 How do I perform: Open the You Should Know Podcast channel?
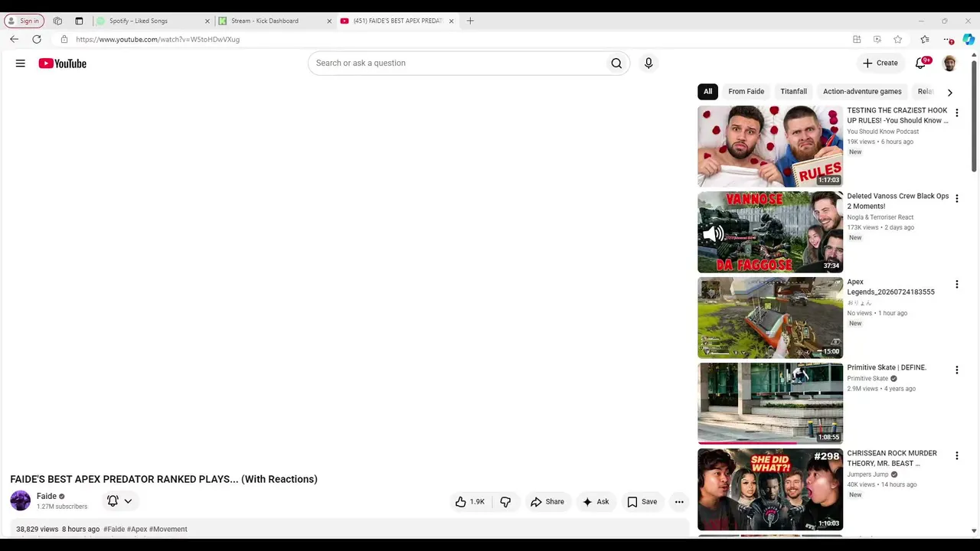883,132
